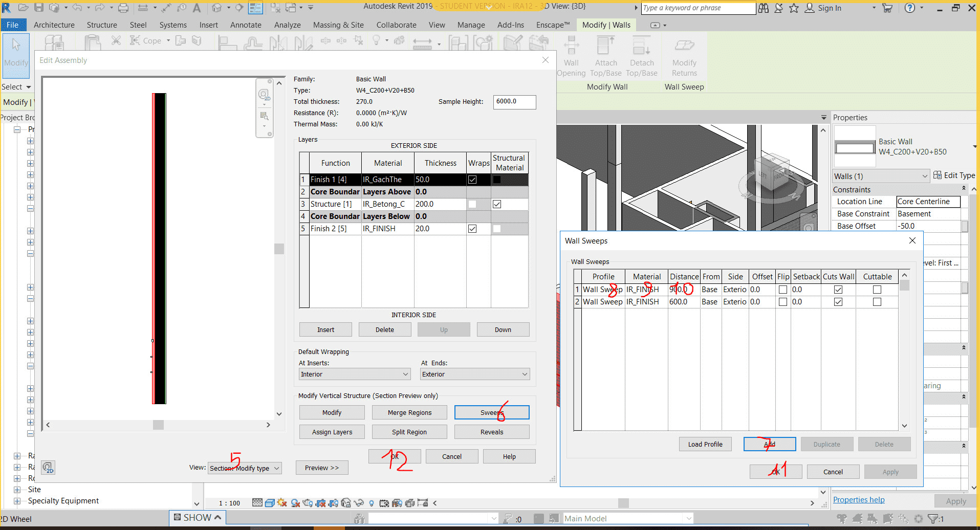Toggle Structural Material checkbox for Structure layer

pyautogui.click(x=497, y=204)
